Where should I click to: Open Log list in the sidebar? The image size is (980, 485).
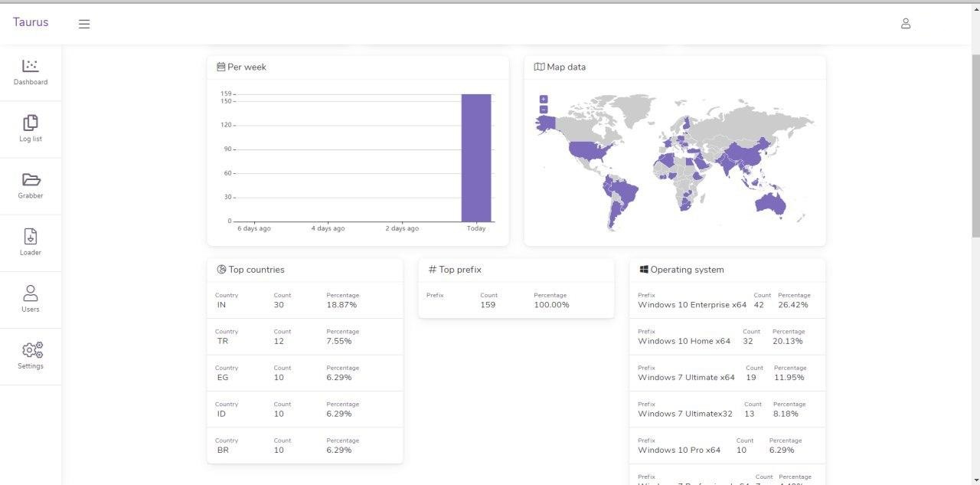[x=31, y=129]
